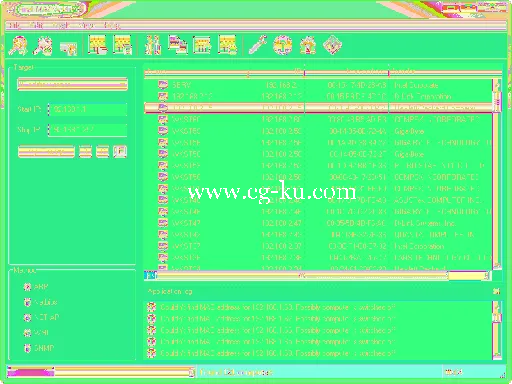The height and width of the screenshot is (384, 512).
Task: Open options via the screwdriver toolbar icon
Action: tap(258, 45)
